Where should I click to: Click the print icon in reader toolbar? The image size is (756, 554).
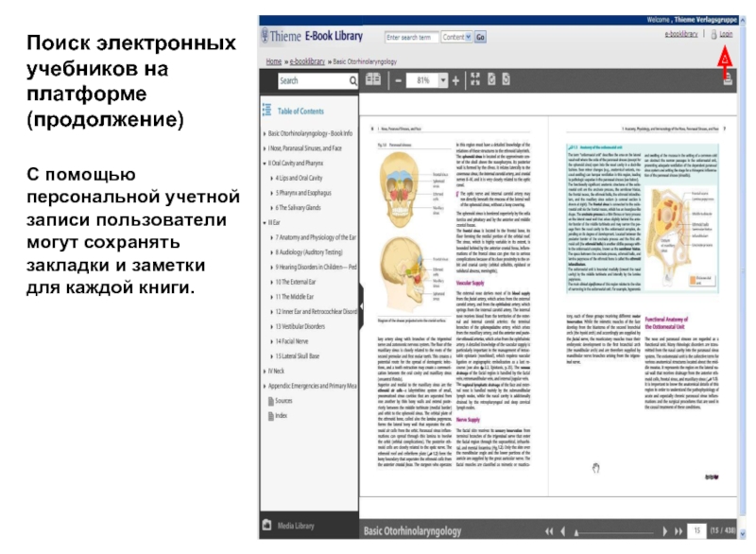(x=728, y=80)
